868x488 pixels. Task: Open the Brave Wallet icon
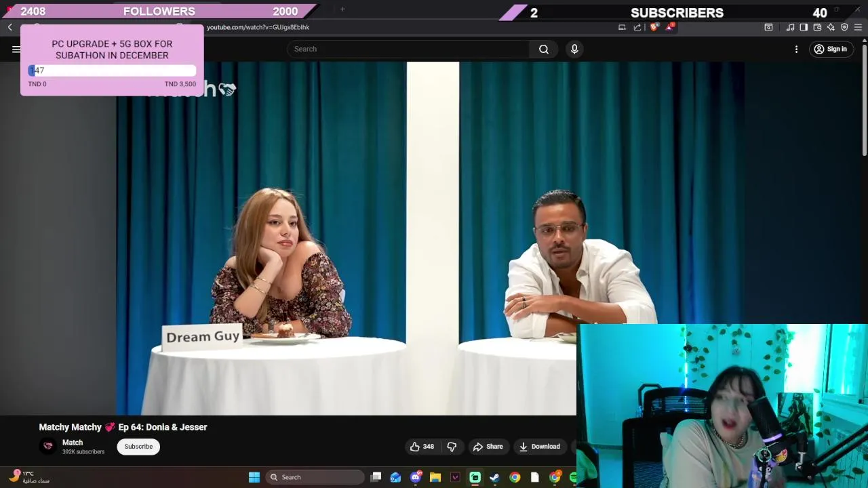point(817,27)
